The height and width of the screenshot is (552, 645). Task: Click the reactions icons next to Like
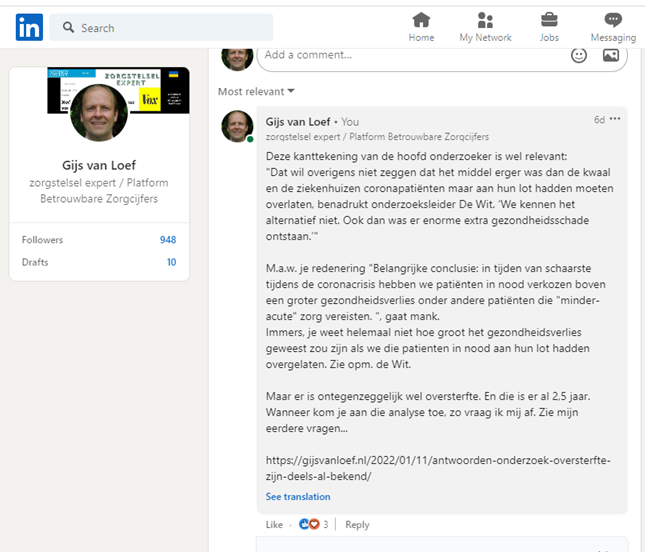tap(309, 524)
